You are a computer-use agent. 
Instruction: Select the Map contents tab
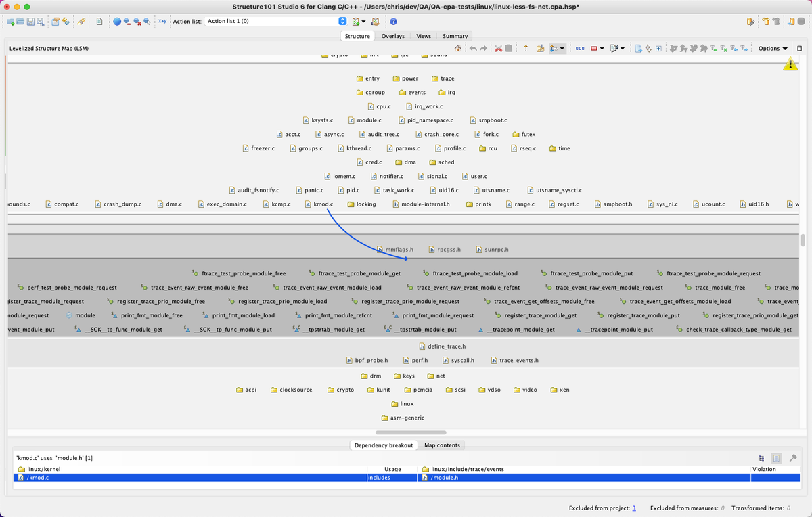(442, 445)
